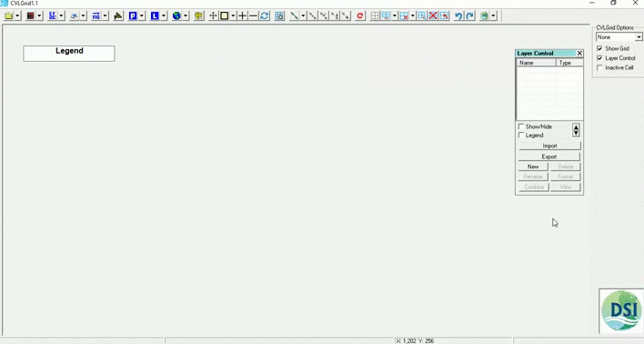
Task: Expand the dropdown beside the green line tool
Action: [x=303, y=16]
